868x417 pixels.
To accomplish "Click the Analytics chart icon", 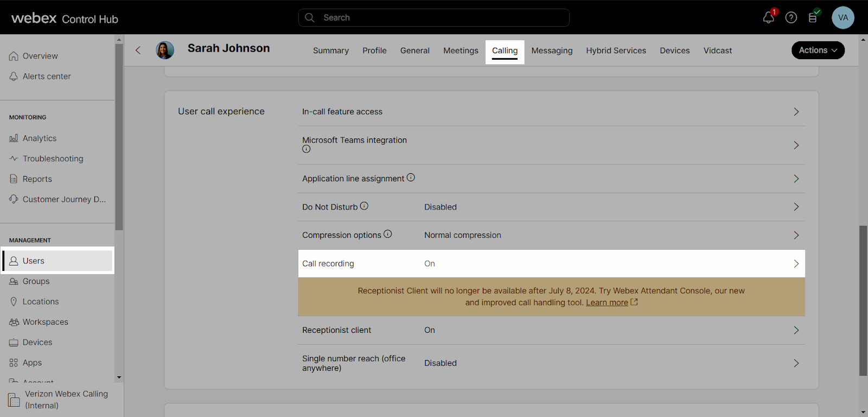I will tap(14, 138).
